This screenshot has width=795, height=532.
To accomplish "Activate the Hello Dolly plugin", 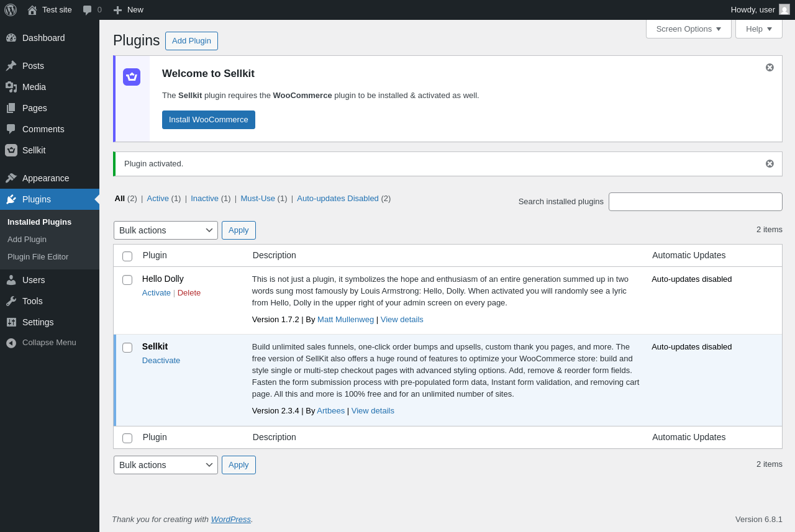I will tap(157, 293).
